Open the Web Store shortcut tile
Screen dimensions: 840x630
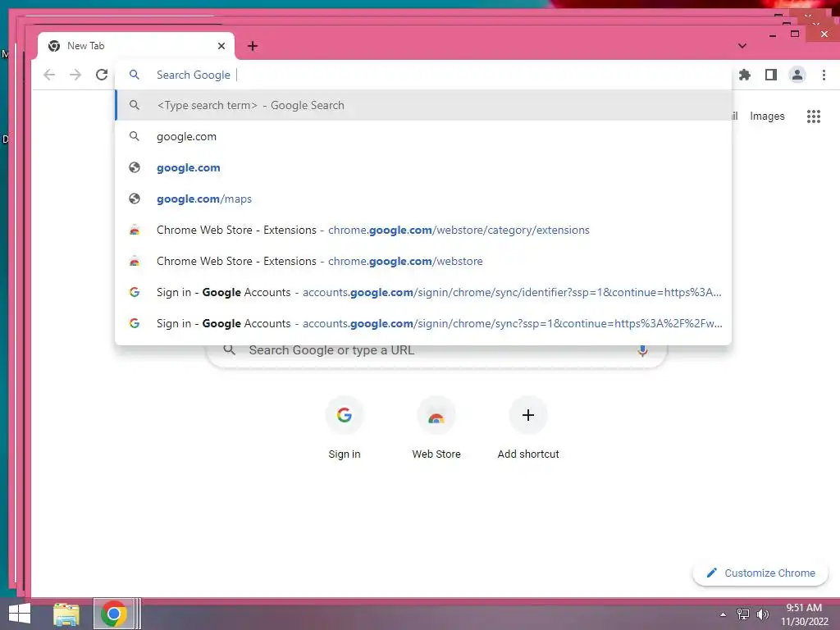(436, 428)
